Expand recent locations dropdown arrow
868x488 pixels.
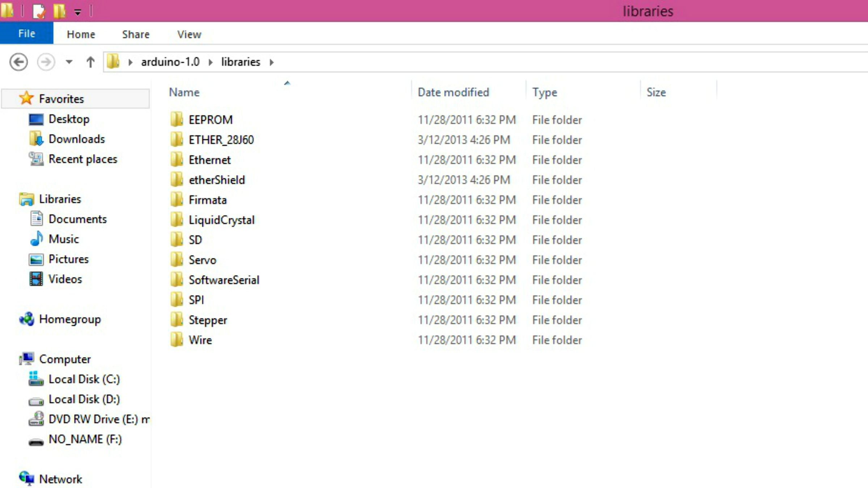(69, 62)
